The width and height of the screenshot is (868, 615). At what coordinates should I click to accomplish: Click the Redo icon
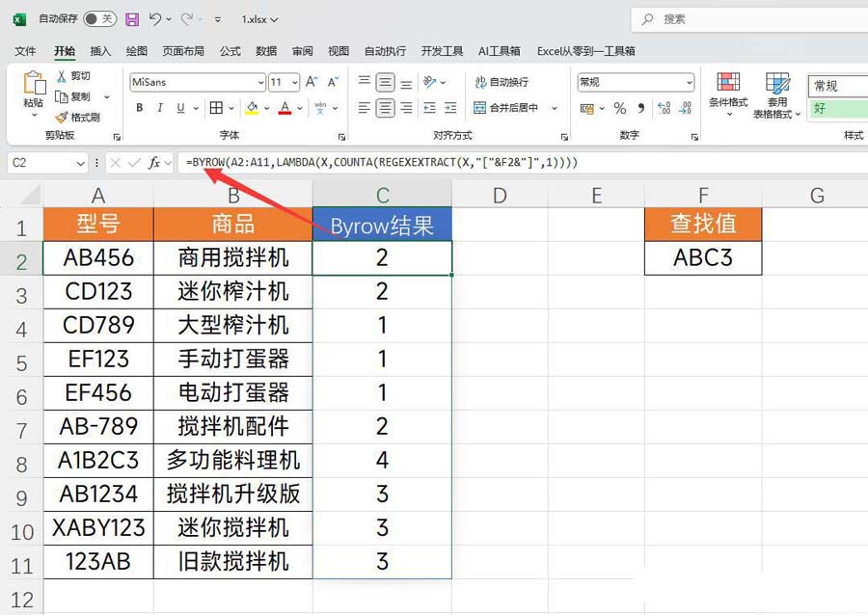coord(186,19)
